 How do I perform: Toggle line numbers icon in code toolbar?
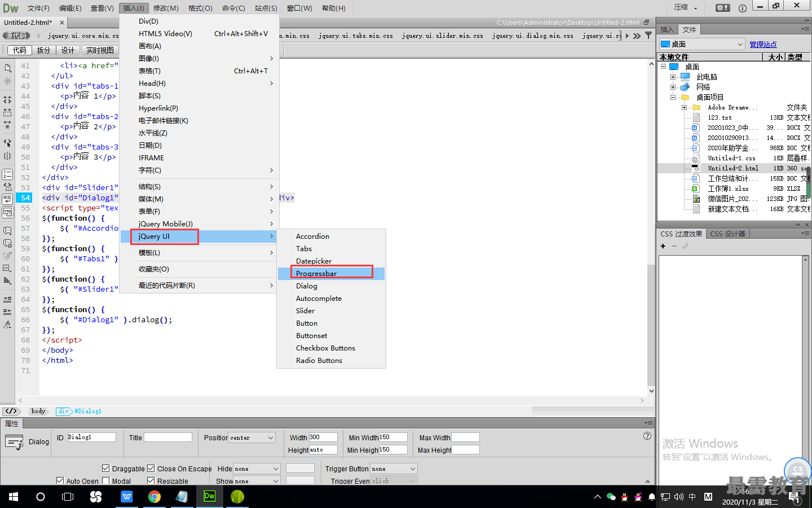click(x=7, y=174)
